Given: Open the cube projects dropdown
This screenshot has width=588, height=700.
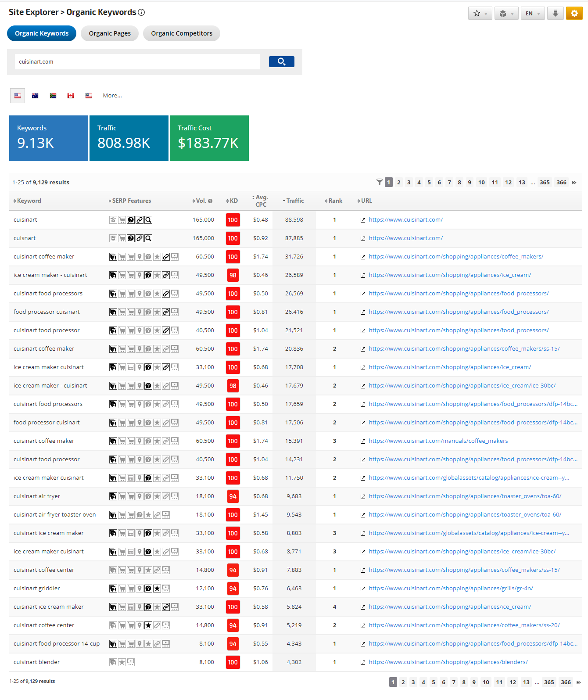Looking at the screenshot, I should (506, 14).
